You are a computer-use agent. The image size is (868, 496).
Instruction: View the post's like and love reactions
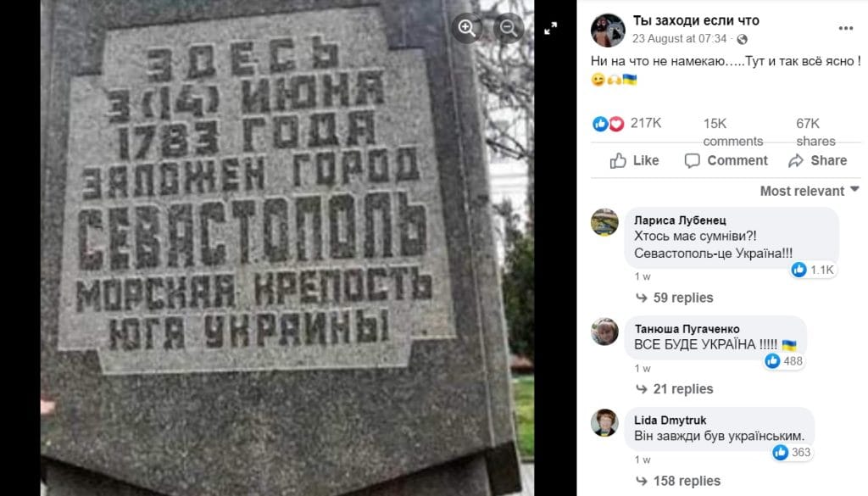click(x=626, y=124)
